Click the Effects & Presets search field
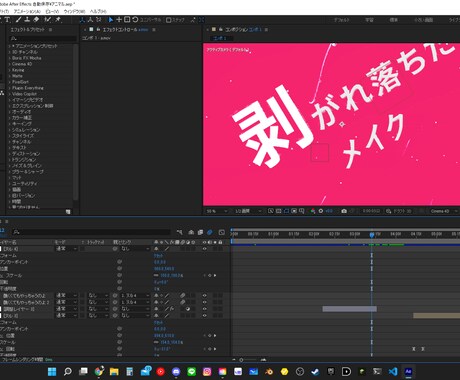The height and width of the screenshot is (380, 460). (43, 39)
